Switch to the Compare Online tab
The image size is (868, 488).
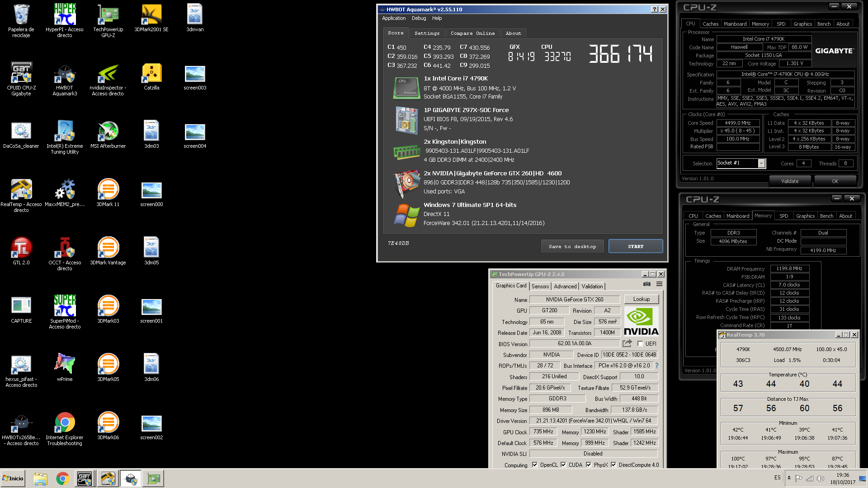click(x=472, y=33)
